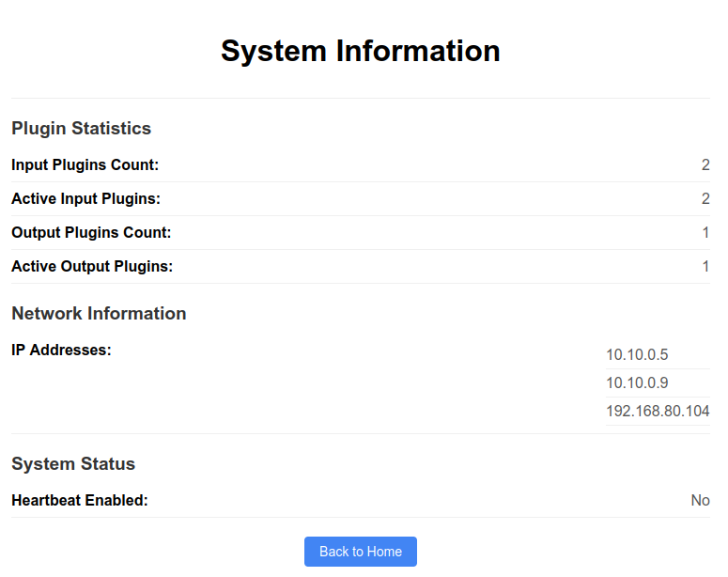The image size is (728, 577).
Task: Click the Input Plugins Count label
Action: click(85, 165)
